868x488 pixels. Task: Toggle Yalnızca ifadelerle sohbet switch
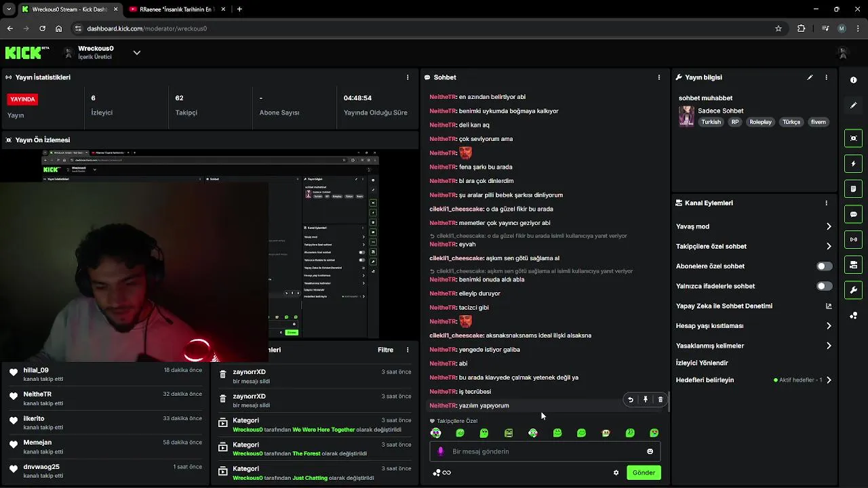(x=824, y=286)
